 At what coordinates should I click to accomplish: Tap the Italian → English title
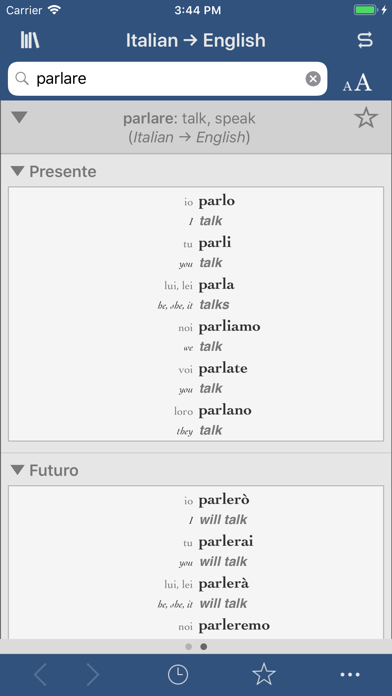point(196,40)
